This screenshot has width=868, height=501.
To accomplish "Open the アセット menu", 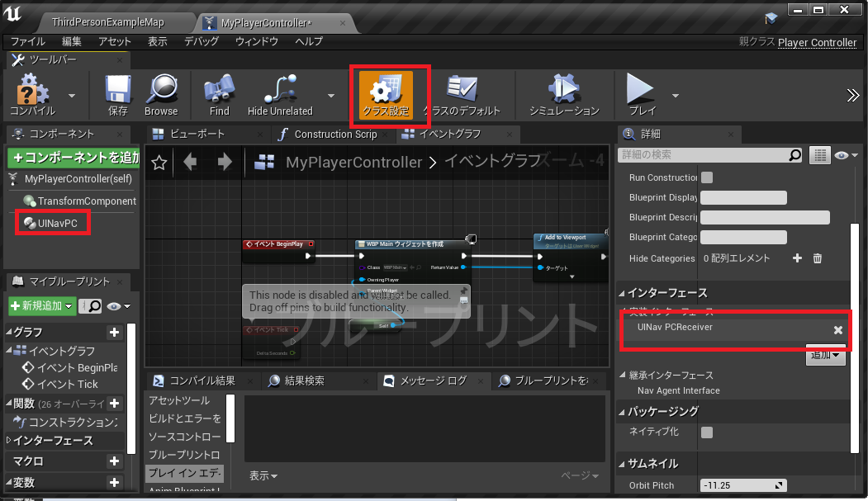I will (x=115, y=41).
